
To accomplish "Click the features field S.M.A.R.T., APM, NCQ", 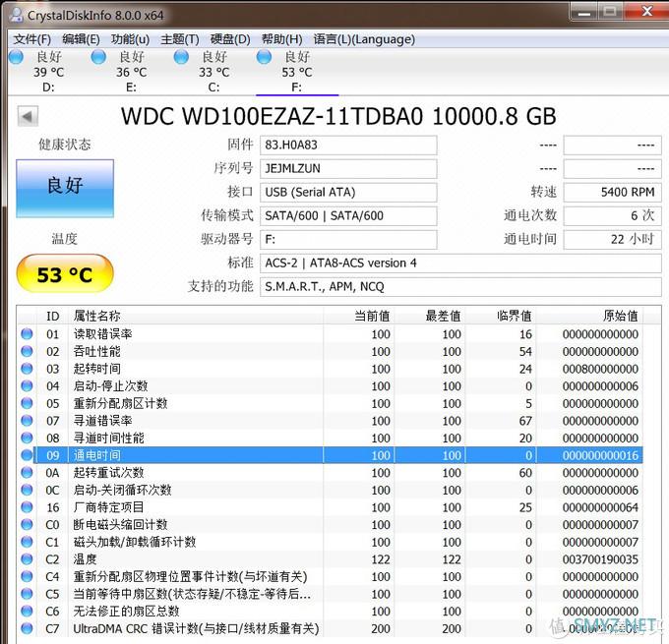I will (460, 286).
